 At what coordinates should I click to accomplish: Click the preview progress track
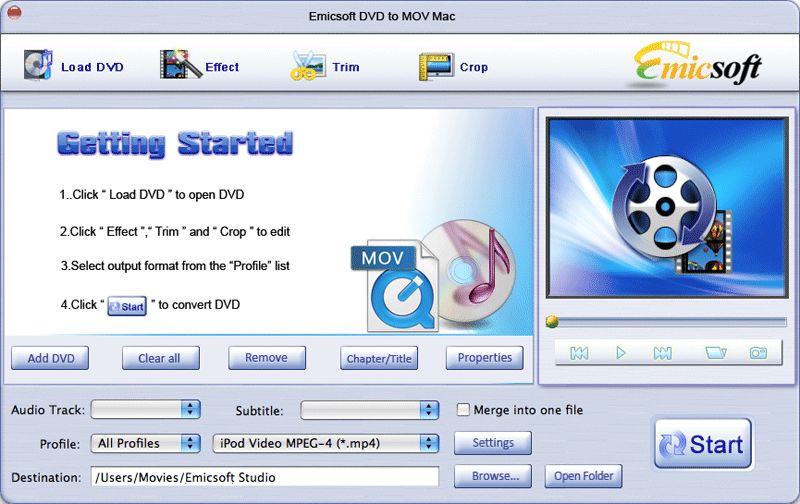pyautogui.click(x=672, y=322)
